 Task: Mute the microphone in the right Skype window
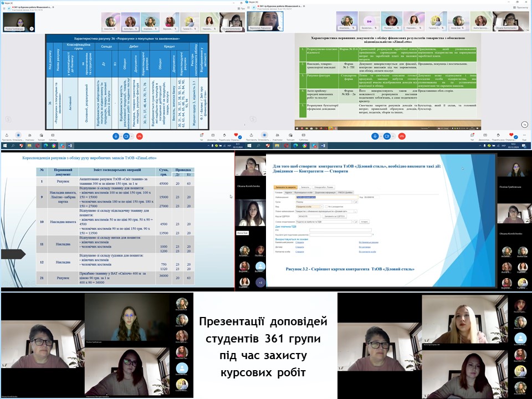(375, 136)
